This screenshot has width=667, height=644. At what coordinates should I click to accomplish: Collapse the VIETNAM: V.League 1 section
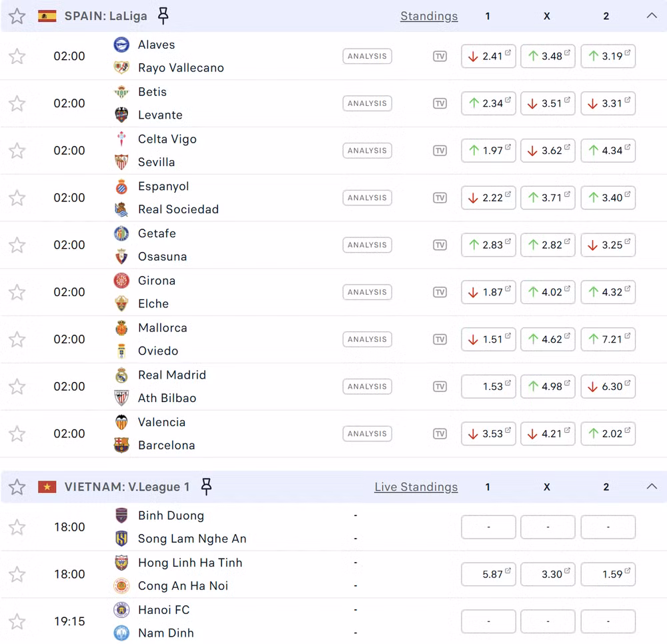(x=652, y=486)
